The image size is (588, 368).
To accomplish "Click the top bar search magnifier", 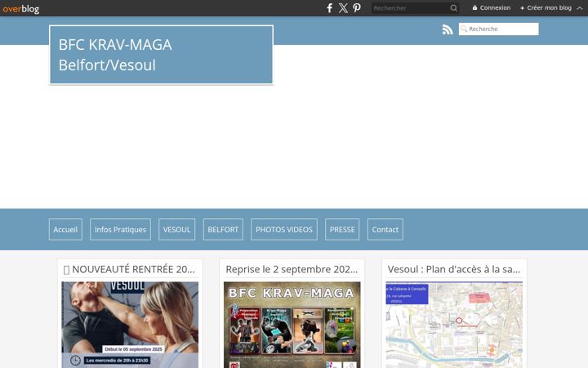I will tap(453, 8).
